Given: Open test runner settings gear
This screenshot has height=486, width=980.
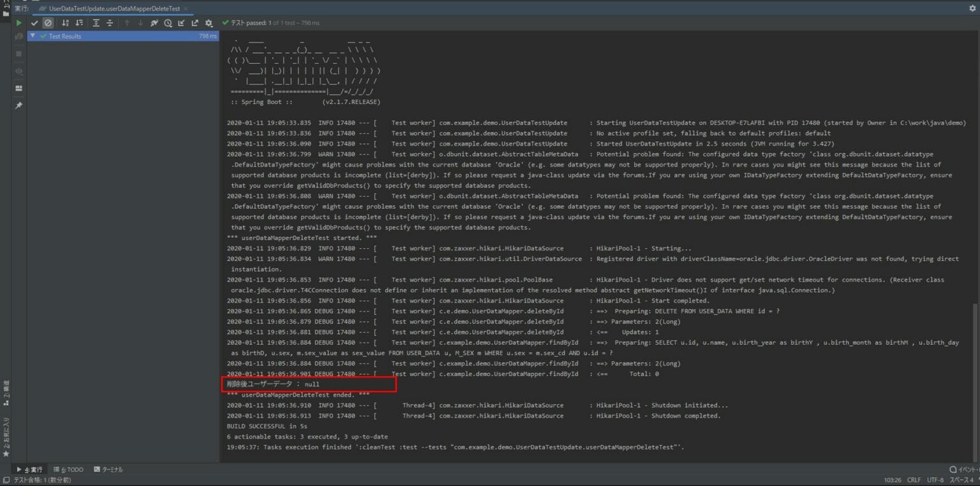Looking at the screenshot, I should pyautogui.click(x=208, y=22).
